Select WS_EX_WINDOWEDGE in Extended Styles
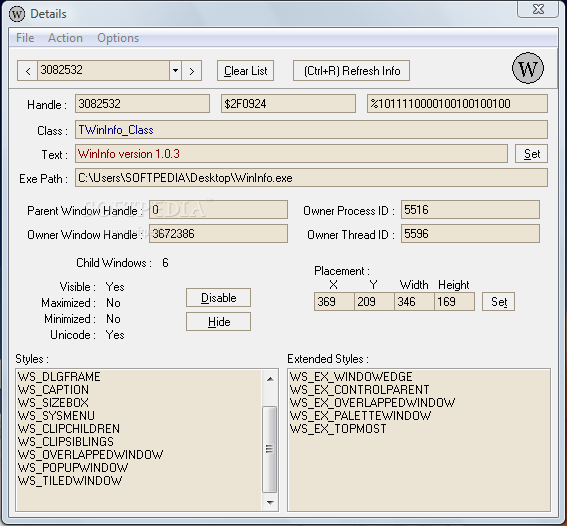Screen dimensions: 567x526 click(351, 377)
